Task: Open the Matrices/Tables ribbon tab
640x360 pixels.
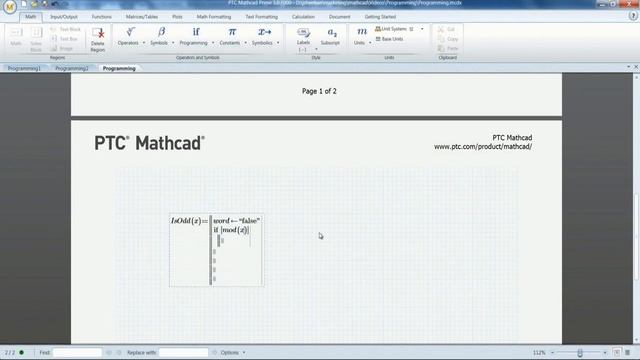Action: pyautogui.click(x=142, y=17)
